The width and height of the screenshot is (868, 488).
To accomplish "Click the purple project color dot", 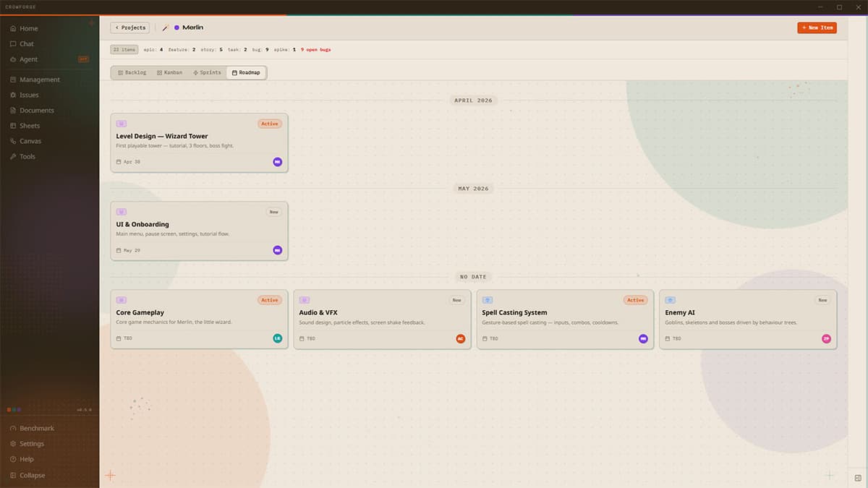I will pyautogui.click(x=176, y=27).
